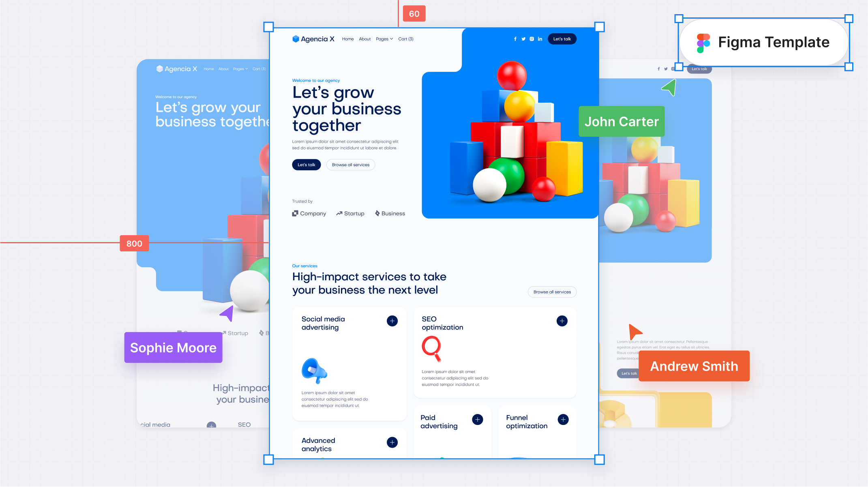Toggle visibility of Sophie Moore label
This screenshot has height=487, width=868.
click(174, 348)
